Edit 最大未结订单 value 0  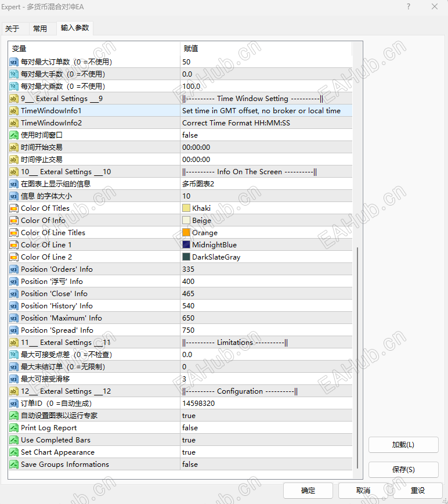click(266, 367)
